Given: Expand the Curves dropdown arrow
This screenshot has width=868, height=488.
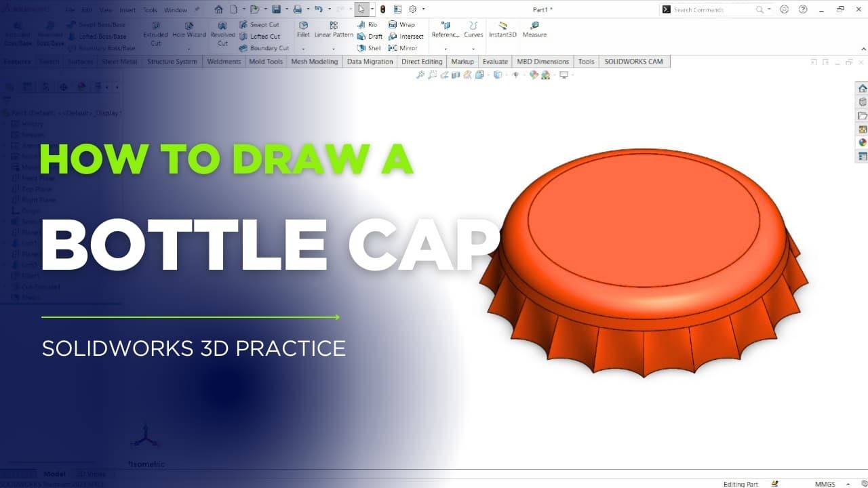Looking at the screenshot, I should click(x=473, y=49).
